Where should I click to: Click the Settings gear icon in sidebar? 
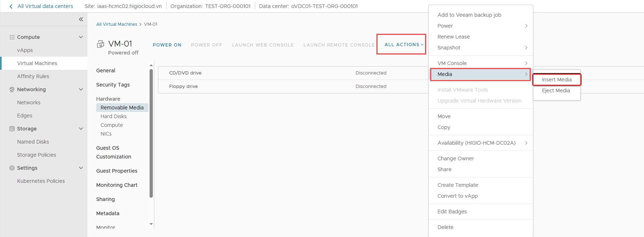(12, 168)
